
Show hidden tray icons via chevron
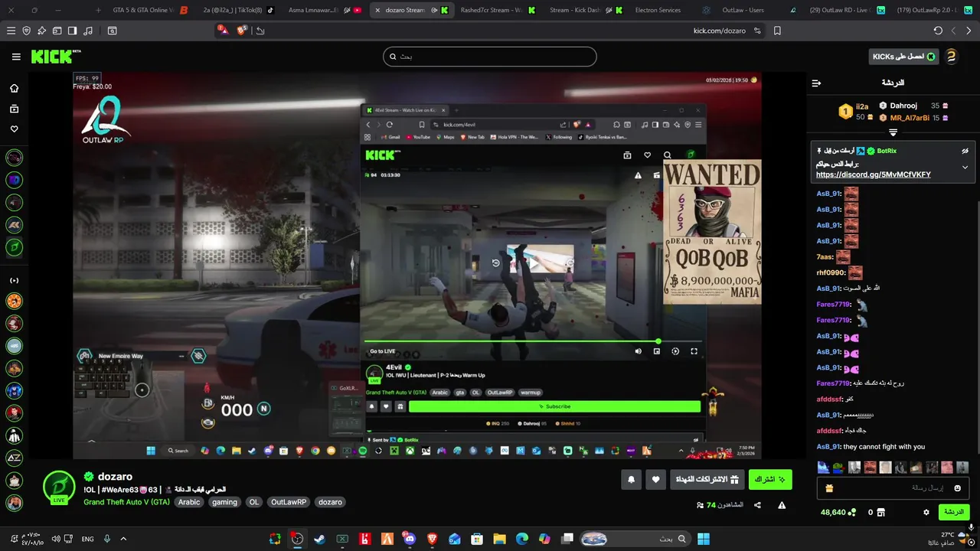click(123, 539)
